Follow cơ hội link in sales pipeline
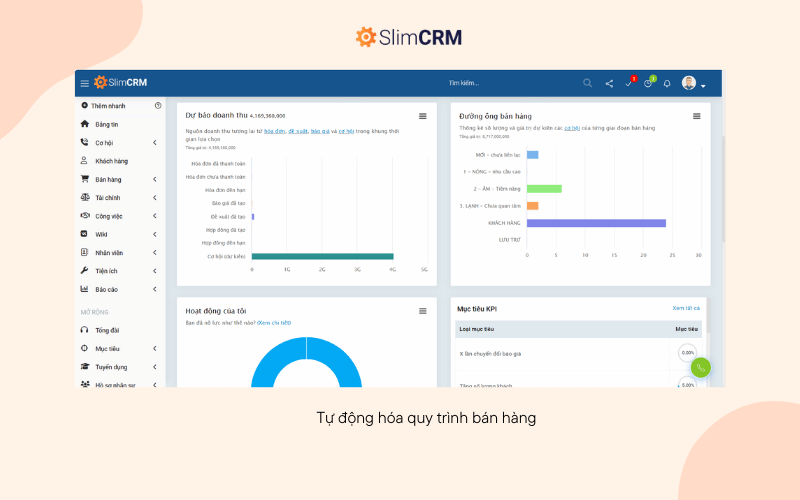 click(x=572, y=128)
